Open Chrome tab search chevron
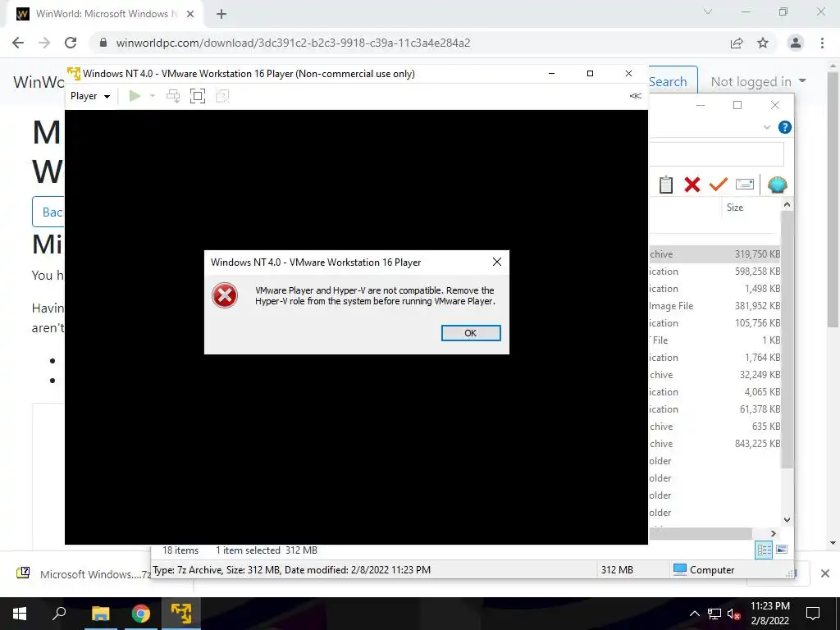This screenshot has height=630, width=840. [x=708, y=11]
